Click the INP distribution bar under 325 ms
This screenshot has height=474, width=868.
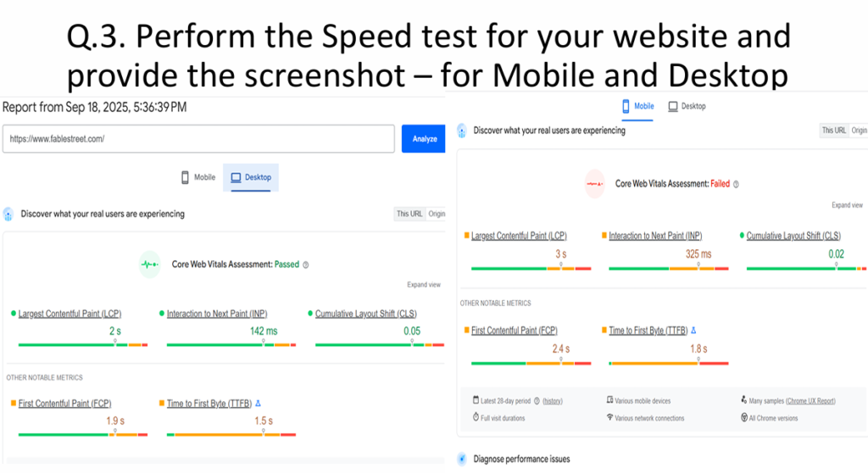(669, 269)
